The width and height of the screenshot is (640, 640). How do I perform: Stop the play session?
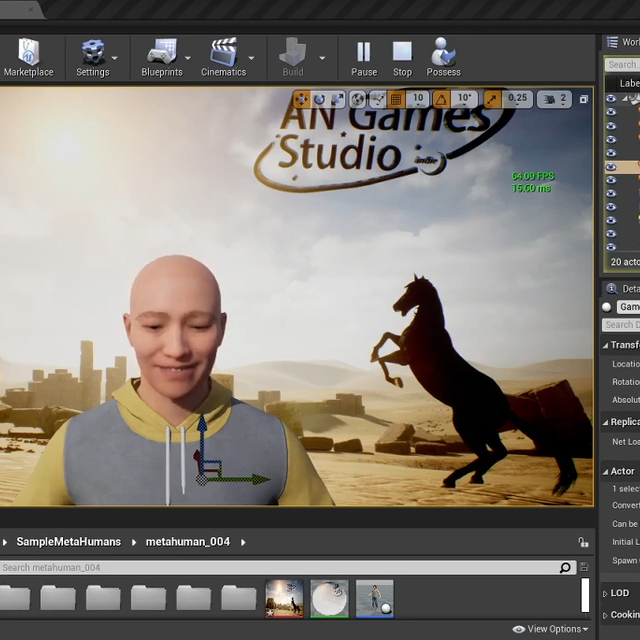coord(402,57)
